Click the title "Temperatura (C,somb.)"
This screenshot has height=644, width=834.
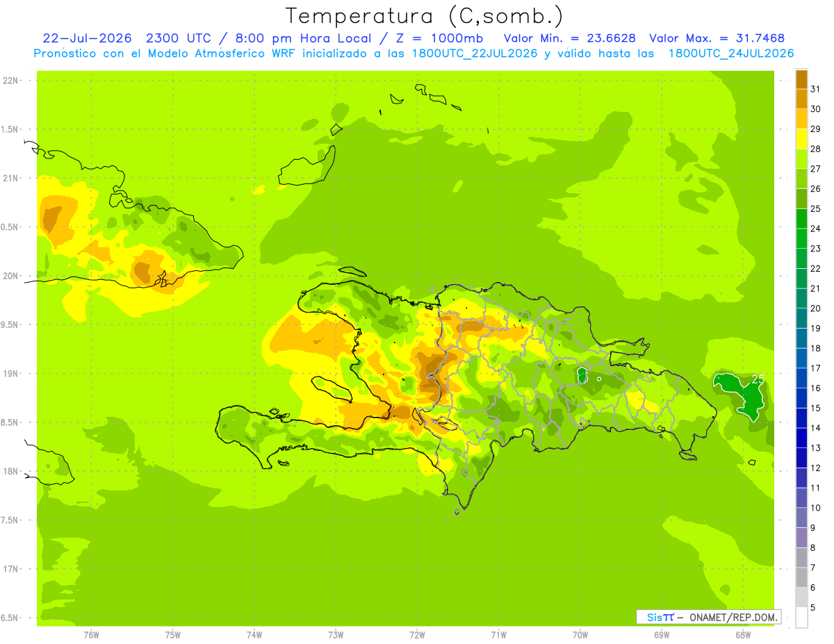click(425, 16)
